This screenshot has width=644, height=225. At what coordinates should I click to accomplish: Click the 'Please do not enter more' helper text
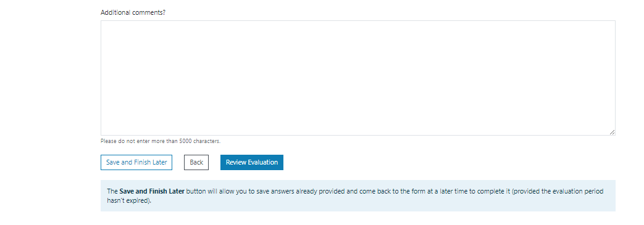pos(161,141)
